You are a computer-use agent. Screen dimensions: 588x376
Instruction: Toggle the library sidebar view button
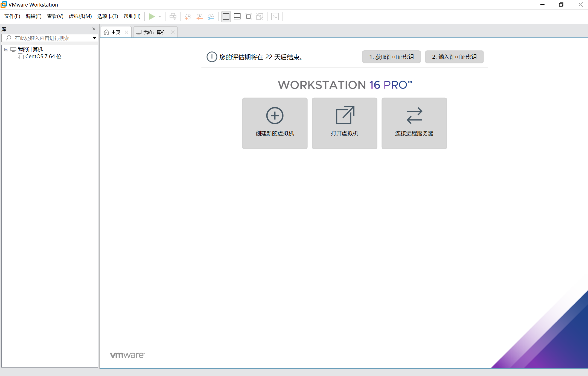pyautogui.click(x=226, y=17)
